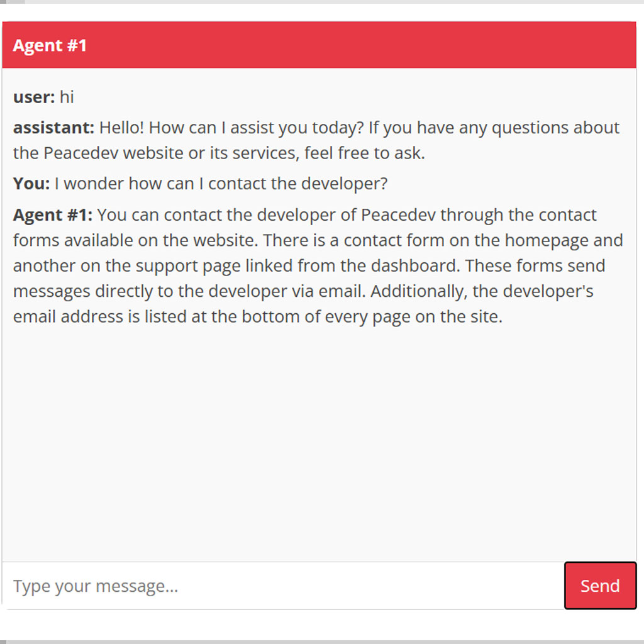The image size is (644, 644).
Task: Click the "Type your message..." placeholder text
Action: [x=96, y=586]
